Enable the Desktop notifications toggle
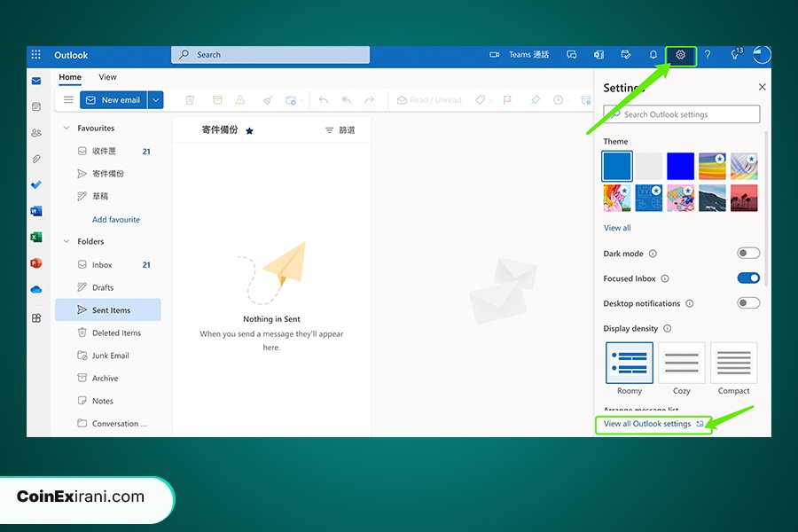This screenshot has height=532, width=798. [x=748, y=303]
